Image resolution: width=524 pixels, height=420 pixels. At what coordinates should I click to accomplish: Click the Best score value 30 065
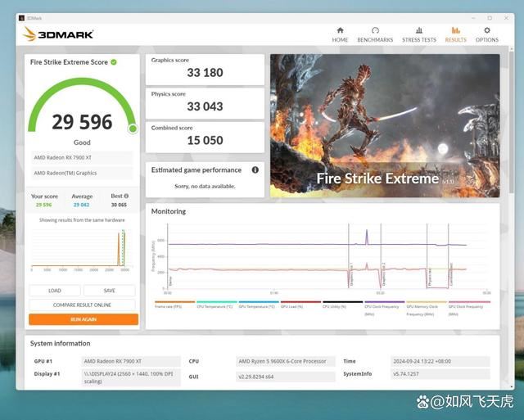coord(119,205)
